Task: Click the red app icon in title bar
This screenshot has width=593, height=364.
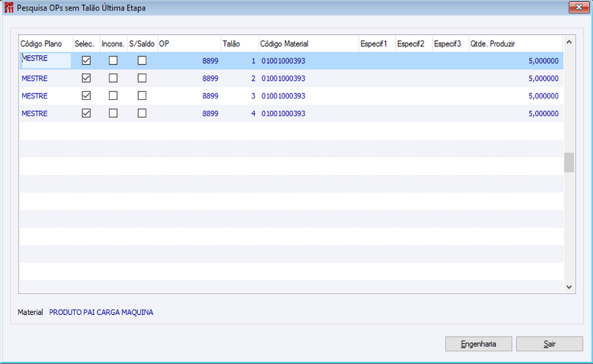Action: click(x=9, y=8)
